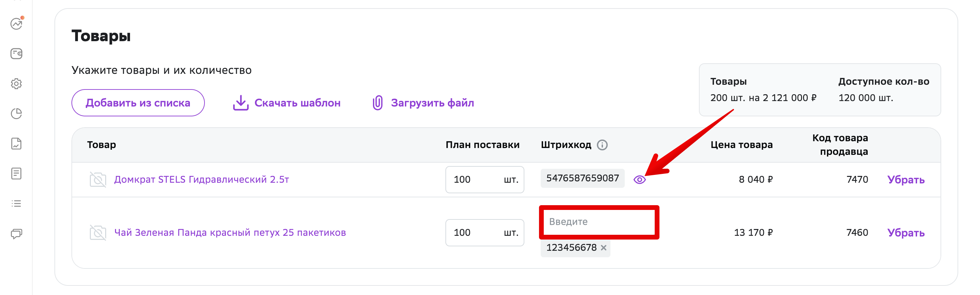This screenshot has height=295, width=980.
Task: Click the summary 200 шт. на 2 121 000 ₽
Action: tap(763, 98)
